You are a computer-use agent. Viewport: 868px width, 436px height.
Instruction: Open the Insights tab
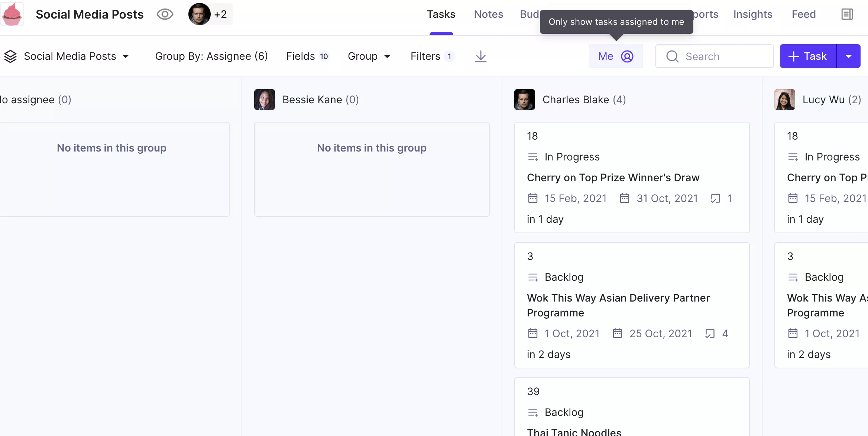pos(753,14)
